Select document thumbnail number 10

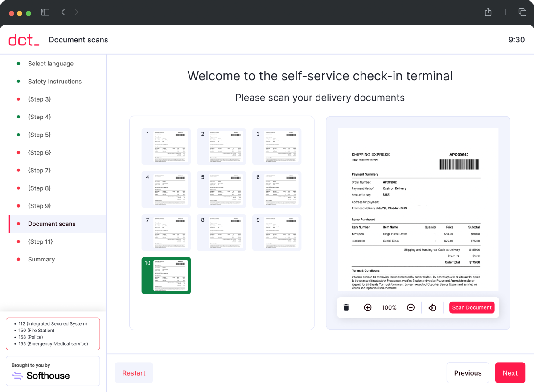tap(166, 275)
